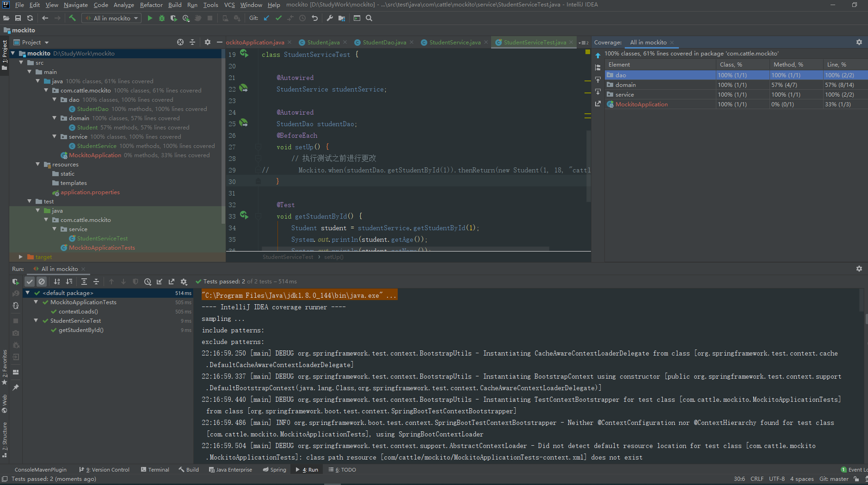
Task: Click the green Build Project hammer icon
Action: pos(72,18)
